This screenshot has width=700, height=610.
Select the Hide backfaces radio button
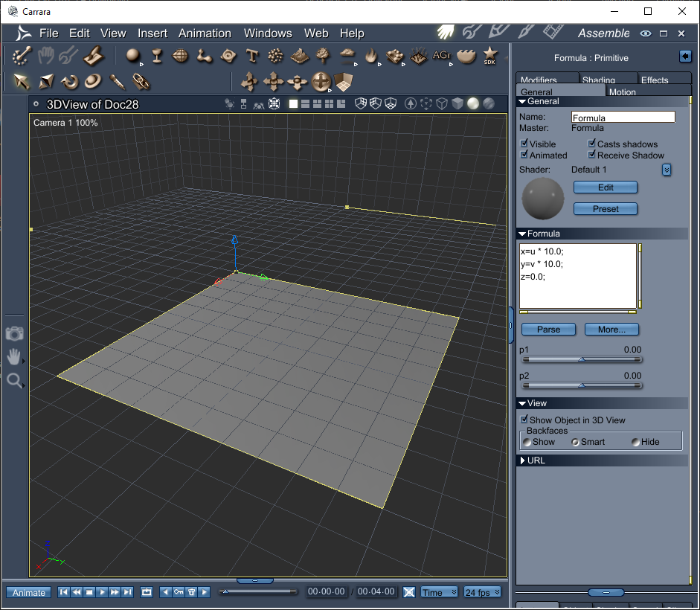(635, 442)
